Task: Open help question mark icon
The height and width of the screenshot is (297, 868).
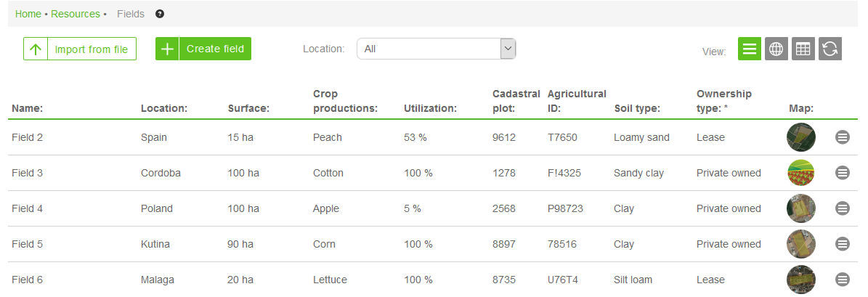Action: tap(160, 14)
